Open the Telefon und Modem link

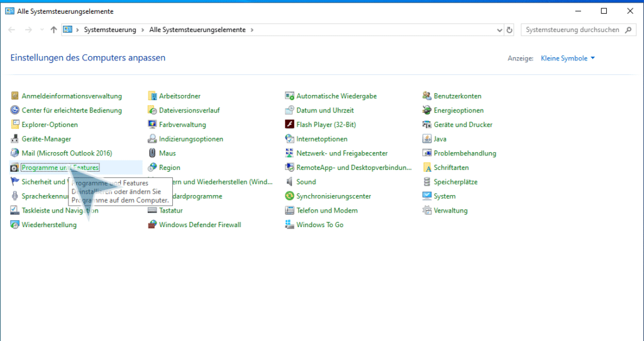pyautogui.click(x=327, y=210)
